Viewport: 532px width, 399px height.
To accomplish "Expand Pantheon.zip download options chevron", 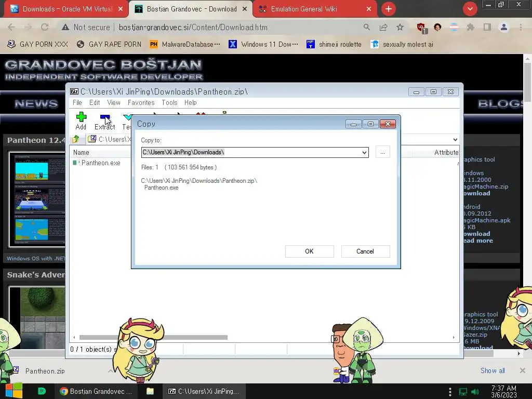I will (111, 371).
